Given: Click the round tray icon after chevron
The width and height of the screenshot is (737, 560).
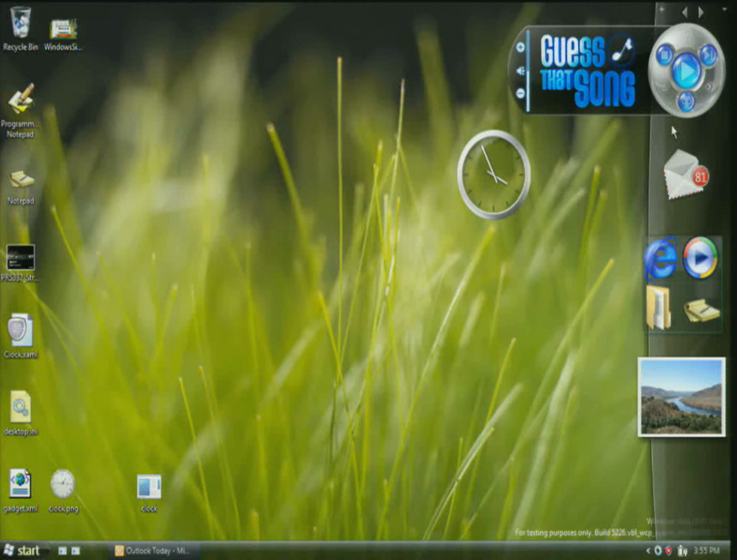Looking at the screenshot, I should pos(658,551).
